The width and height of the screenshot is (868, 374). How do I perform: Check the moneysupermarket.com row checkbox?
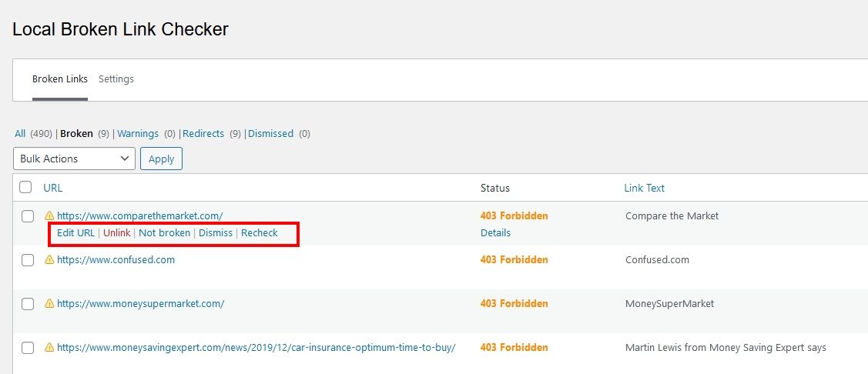[x=28, y=304]
